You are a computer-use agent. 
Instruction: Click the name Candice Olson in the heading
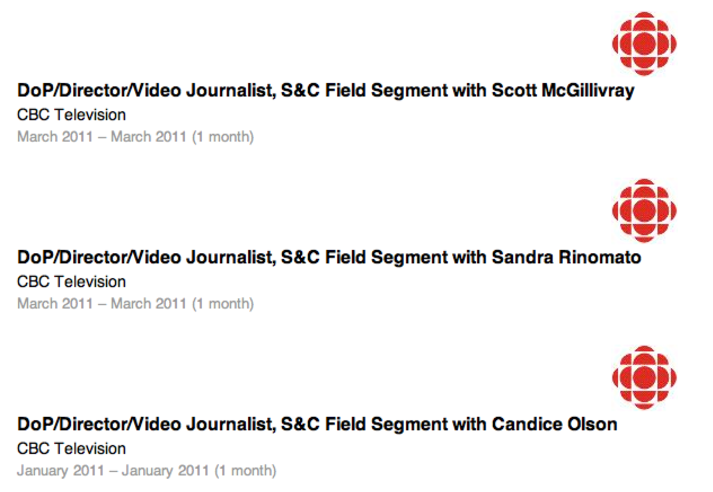click(x=555, y=424)
